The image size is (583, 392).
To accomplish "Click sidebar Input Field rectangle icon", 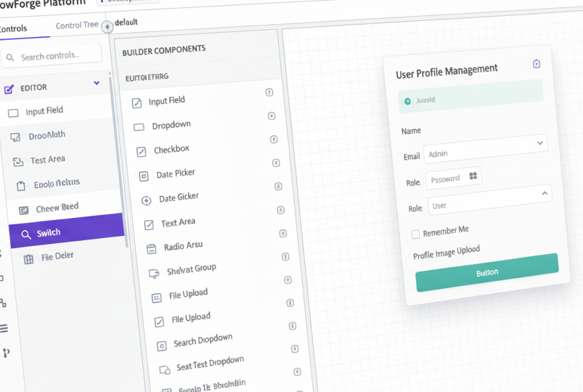I will click(13, 113).
